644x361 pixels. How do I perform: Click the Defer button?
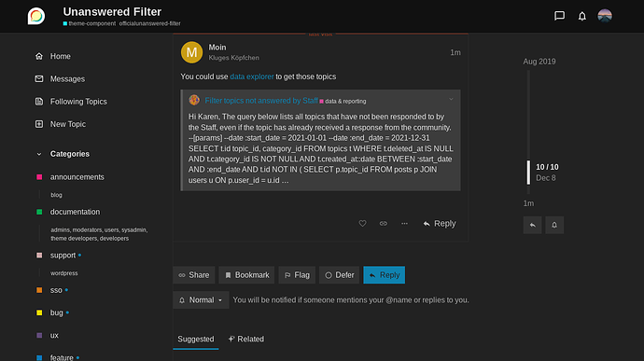pos(339,275)
